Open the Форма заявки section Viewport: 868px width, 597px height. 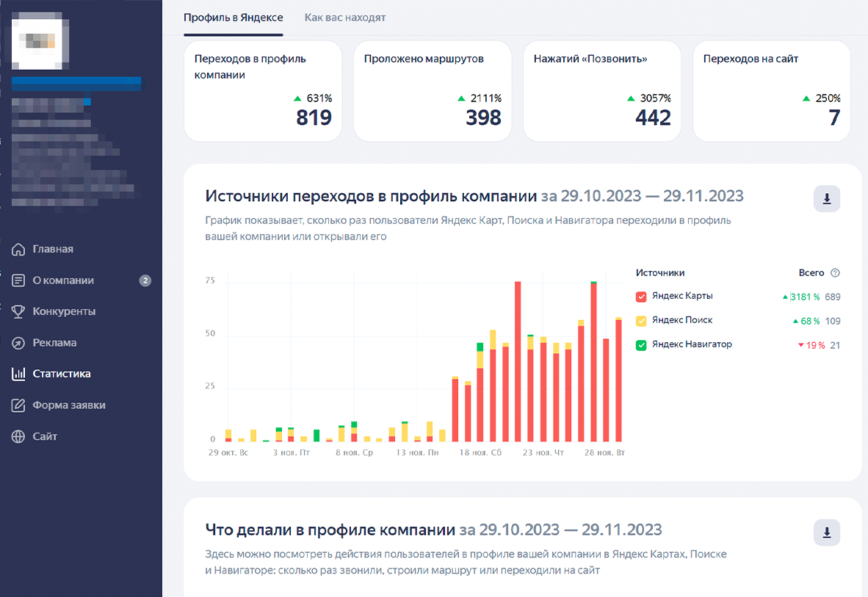[x=68, y=405]
